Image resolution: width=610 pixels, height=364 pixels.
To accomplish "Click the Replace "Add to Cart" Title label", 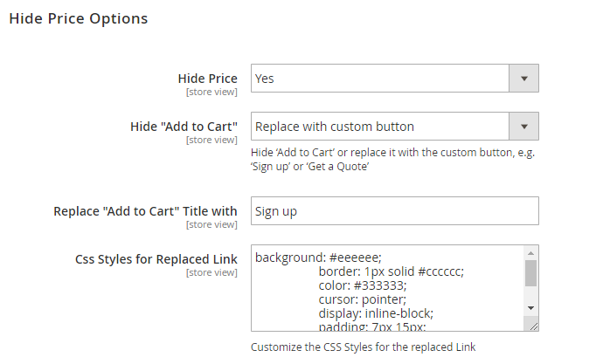I will click(145, 211).
